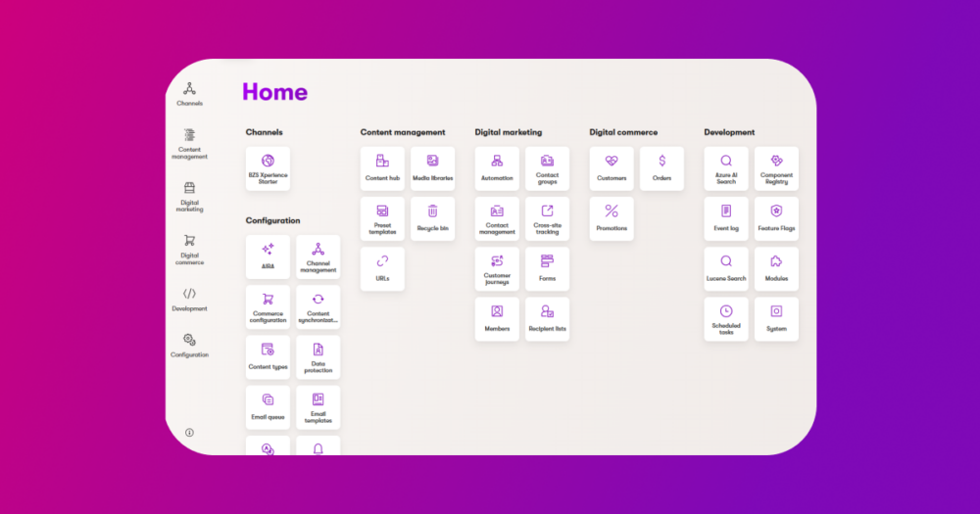Open Members tile
The width and height of the screenshot is (980, 514).
(497, 319)
